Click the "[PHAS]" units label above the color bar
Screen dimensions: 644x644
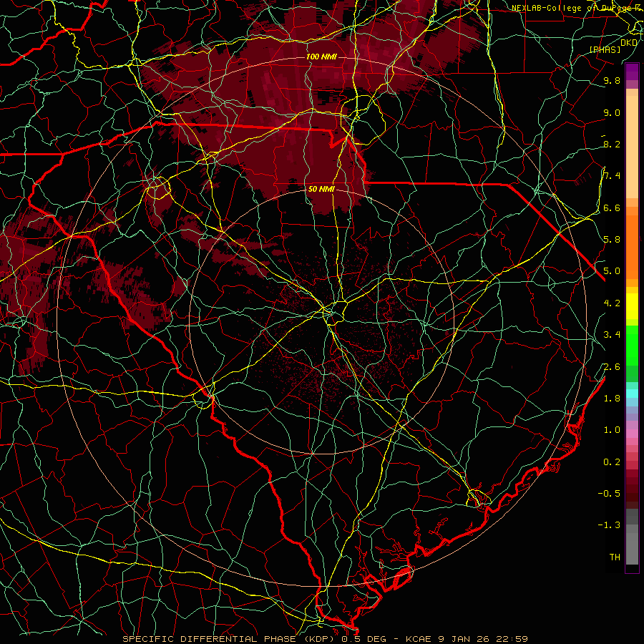click(x=605, y=49)
